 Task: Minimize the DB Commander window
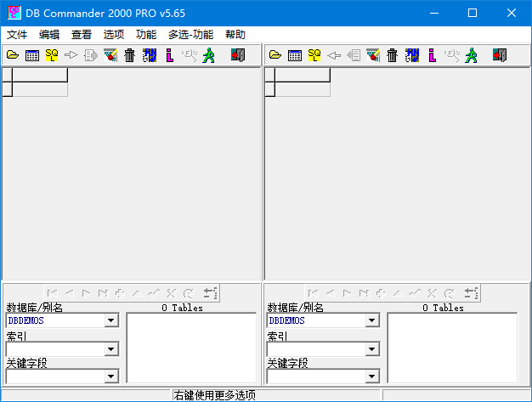tap(434, 13)
